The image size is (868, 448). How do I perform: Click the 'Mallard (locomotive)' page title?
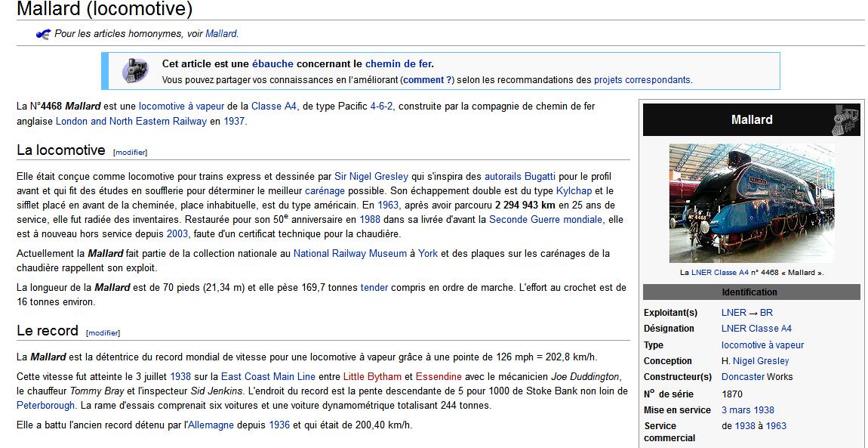pyautogui.click(x=105, y=9)
